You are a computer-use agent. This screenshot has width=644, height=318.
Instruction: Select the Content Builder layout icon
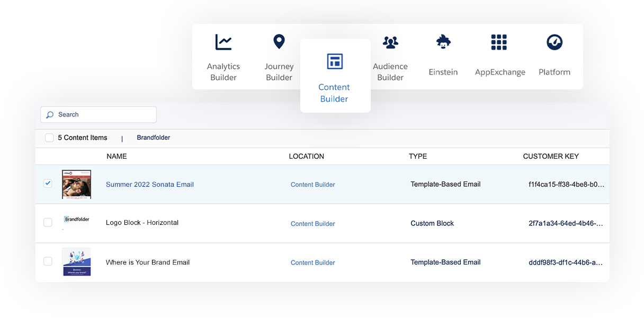point(334,61)
